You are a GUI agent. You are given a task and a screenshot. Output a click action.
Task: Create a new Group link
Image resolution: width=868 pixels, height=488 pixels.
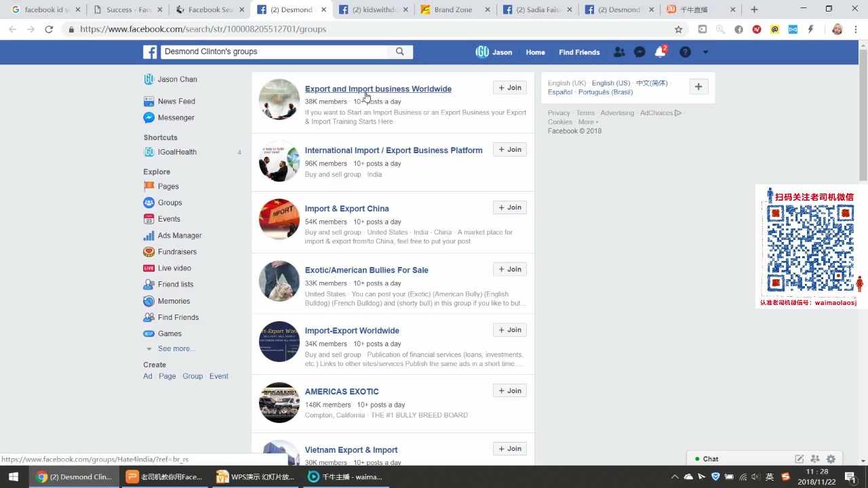(x=193, y=376)
